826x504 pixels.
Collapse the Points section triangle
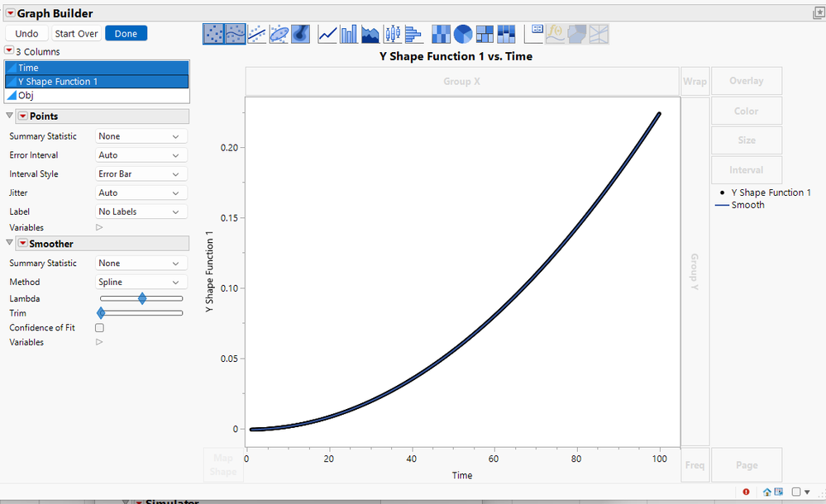point(9,116)
